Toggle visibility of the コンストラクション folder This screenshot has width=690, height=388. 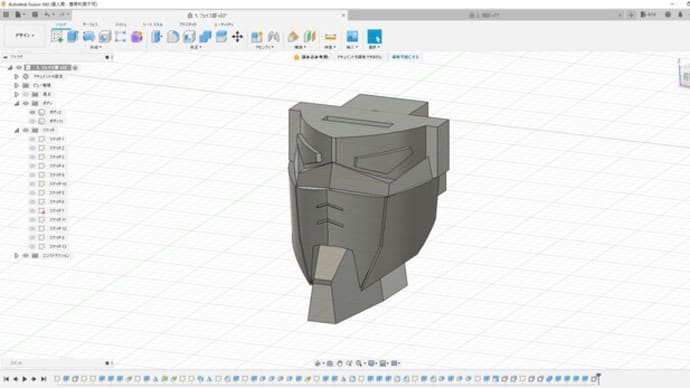[x=26, y=255]
